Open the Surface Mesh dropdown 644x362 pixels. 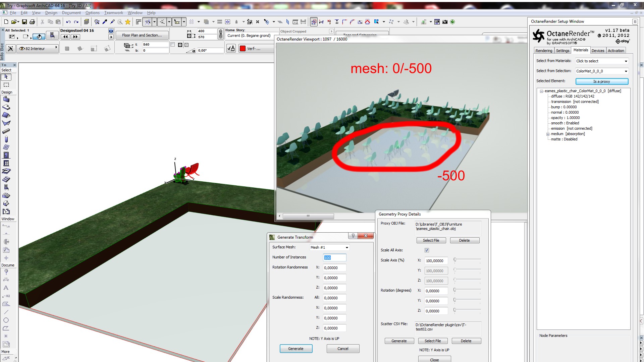pyautogui.click(x=329, y=248)
